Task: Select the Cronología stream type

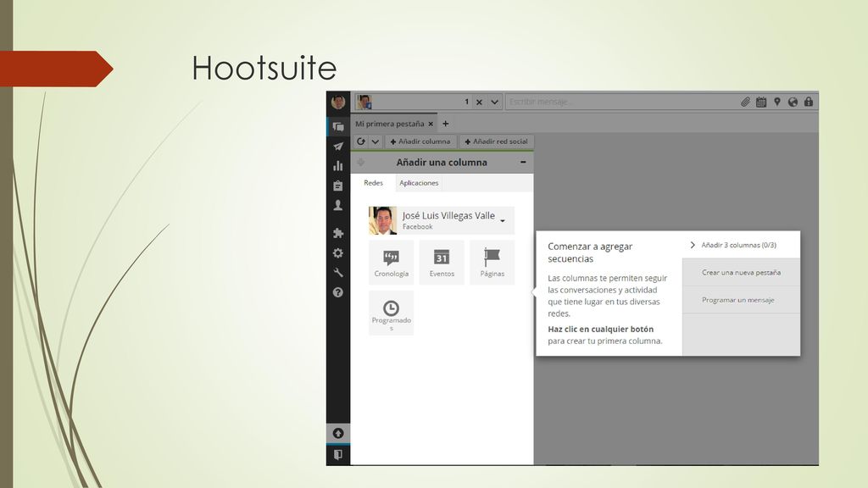Action: click(x=392, y=263)
